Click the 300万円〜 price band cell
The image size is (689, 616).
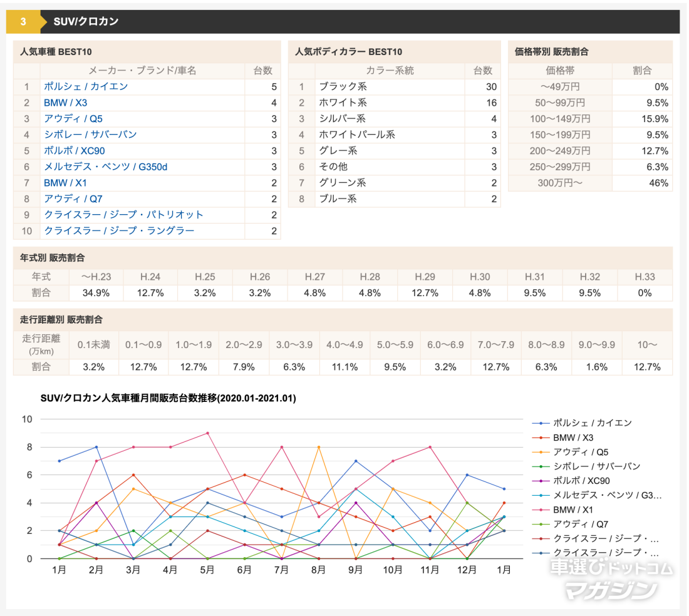[560, 183]
